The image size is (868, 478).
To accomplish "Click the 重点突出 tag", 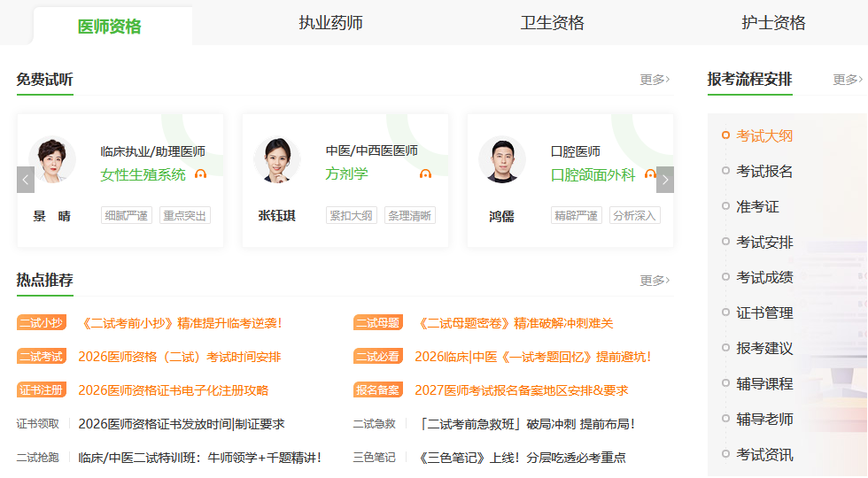I will coord(185,215).
